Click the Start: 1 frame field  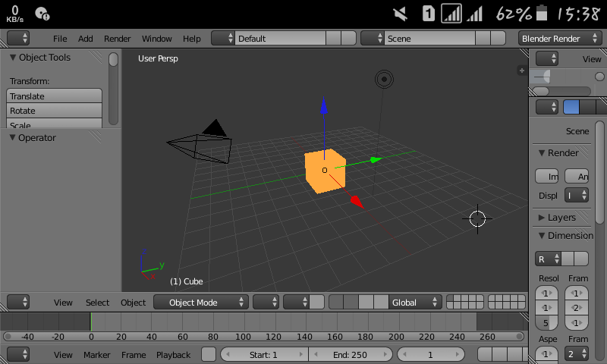pos(264,354)
